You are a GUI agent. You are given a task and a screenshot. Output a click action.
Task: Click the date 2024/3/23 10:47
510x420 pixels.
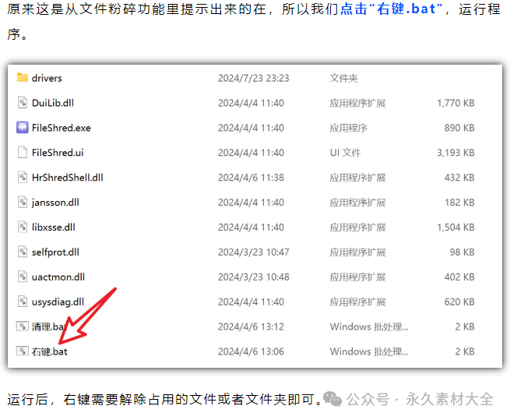pyautogui.click(x=253, y=252)
